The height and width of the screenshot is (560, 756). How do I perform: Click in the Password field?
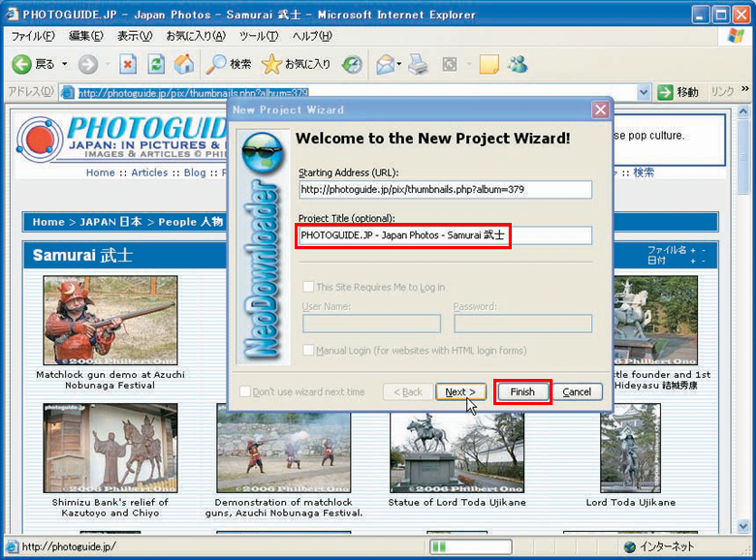[x=522, y=324]
